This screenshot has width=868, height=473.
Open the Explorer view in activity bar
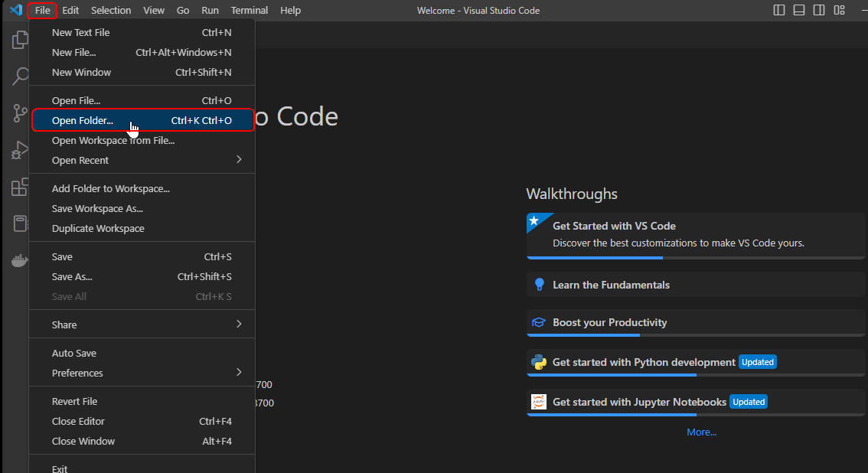(20, 40)
